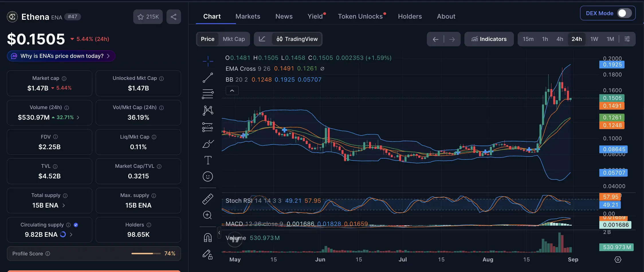Image resolution: width=644 pixels, height=272 pixels.
Task: Select the text annotation tool
Action: click(x=208, y=160)
